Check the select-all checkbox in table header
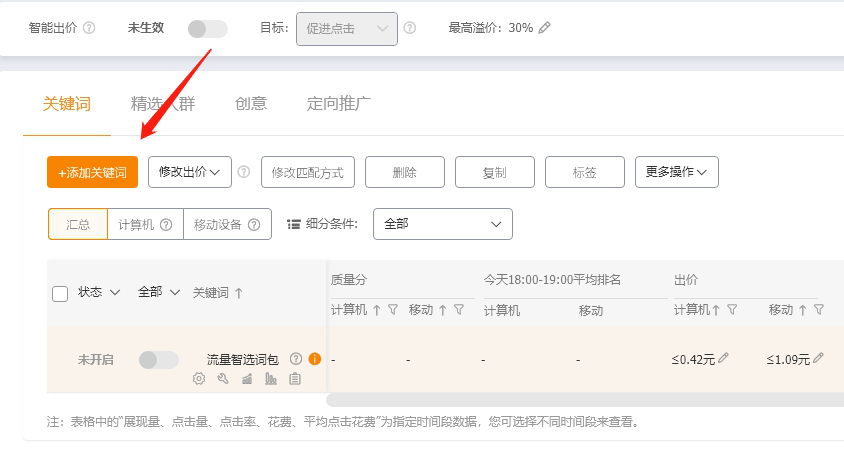 tap(60, 293)
